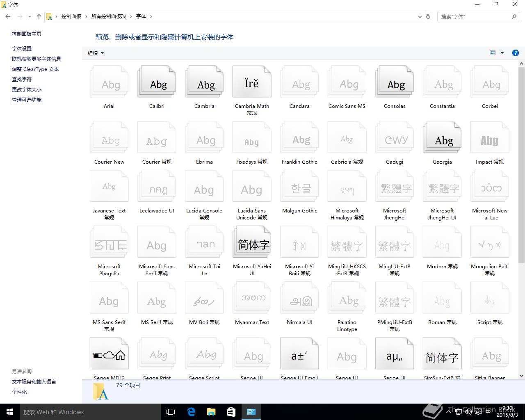Refresh the font folder view

click(x=428, y=16)
